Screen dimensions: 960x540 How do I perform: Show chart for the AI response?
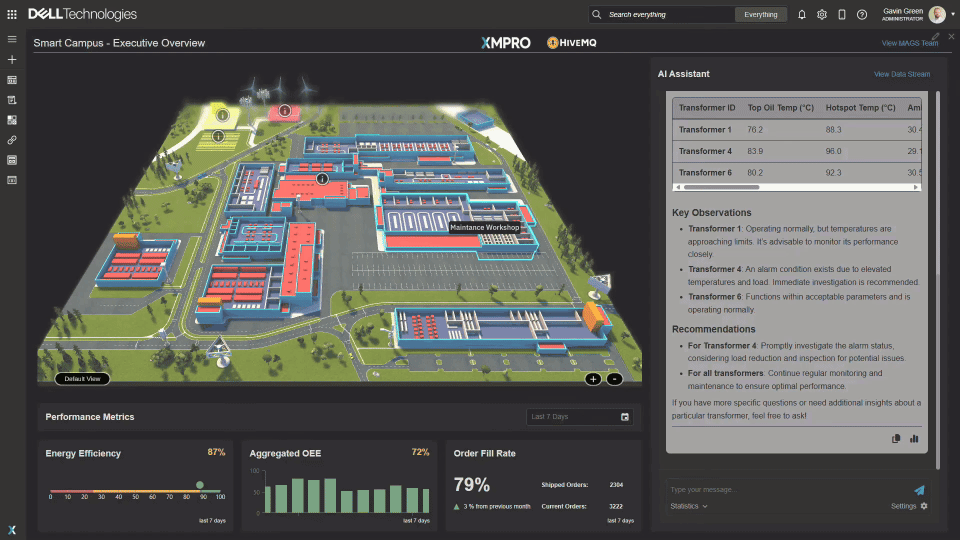pos(913,438)
